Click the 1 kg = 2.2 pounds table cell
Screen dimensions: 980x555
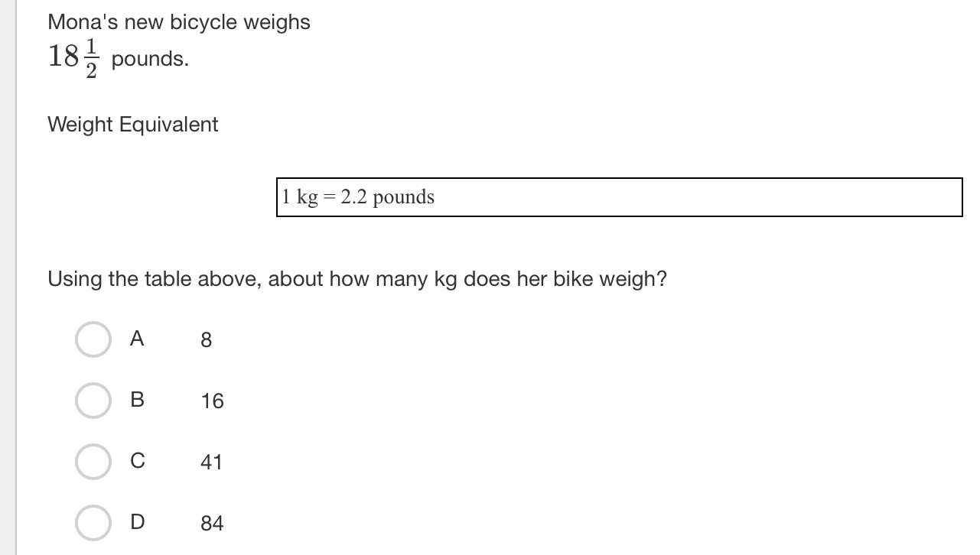[619, 197]
